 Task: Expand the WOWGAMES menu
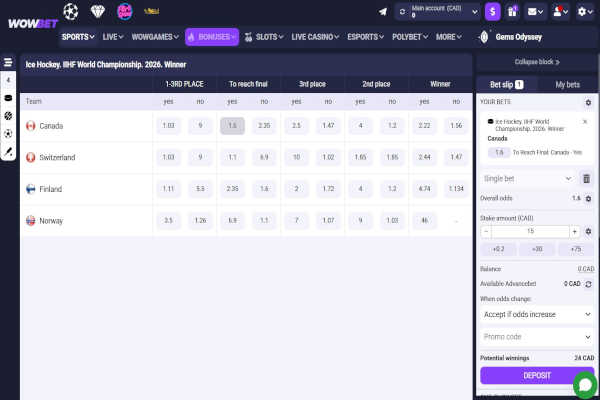[155, 37]
